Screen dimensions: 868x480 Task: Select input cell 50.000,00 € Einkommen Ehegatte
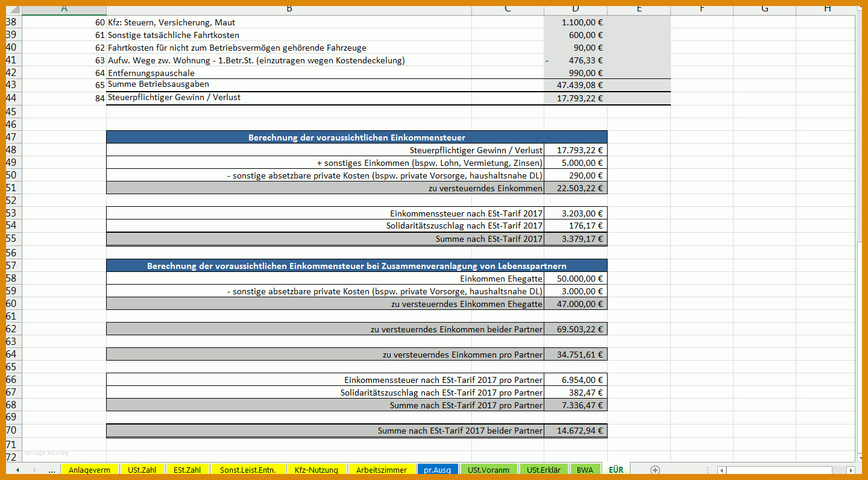576,279
